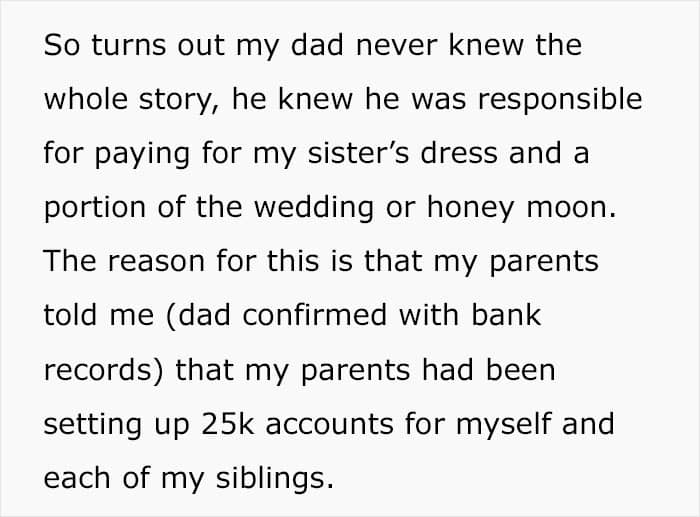Screen dimensions: 700x517
Task: Click the word "turns" in first line
Action: tap(122, 46)
